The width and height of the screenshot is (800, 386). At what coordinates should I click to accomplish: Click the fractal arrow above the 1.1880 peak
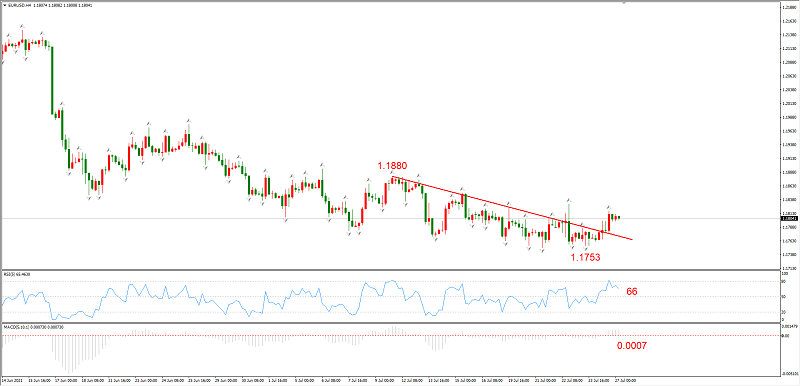(x=392, y=172)
